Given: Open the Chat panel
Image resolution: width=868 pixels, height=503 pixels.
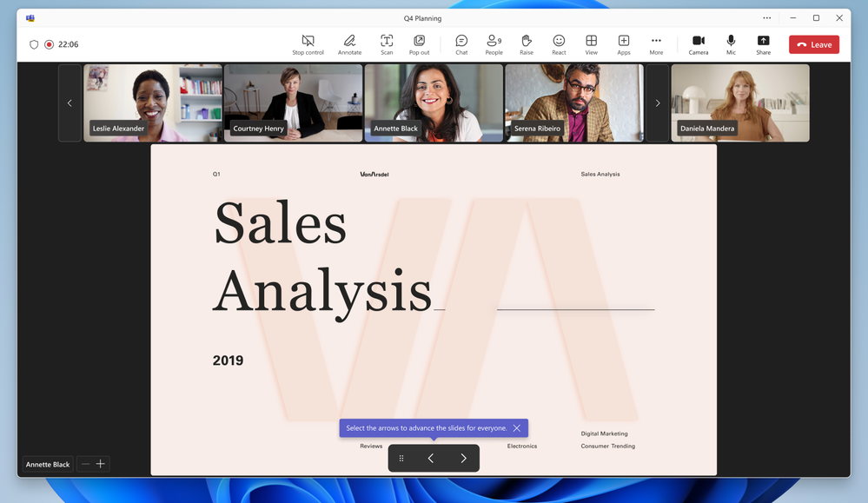Looking at the screenshot, I should tap(461, 45).
